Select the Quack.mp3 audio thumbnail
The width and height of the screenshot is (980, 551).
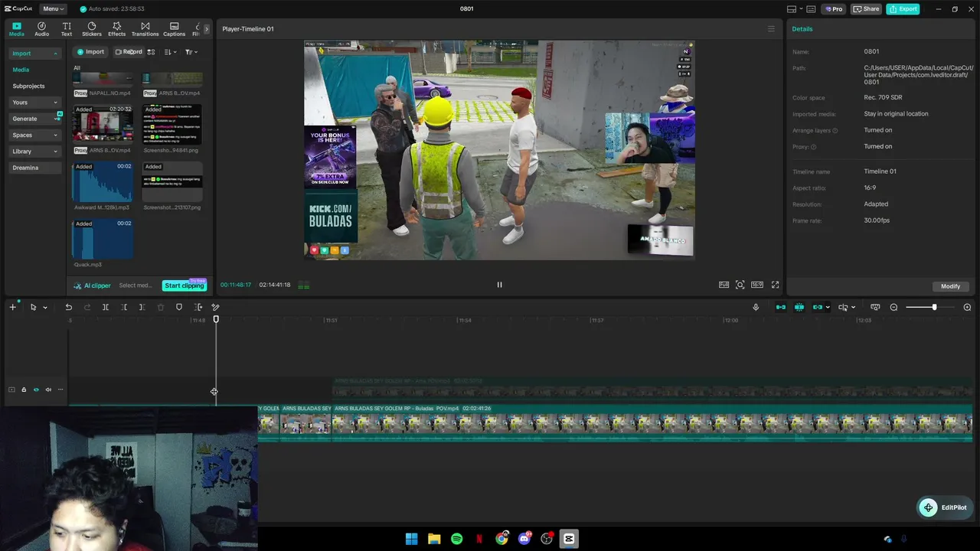(x=103, y=239)
